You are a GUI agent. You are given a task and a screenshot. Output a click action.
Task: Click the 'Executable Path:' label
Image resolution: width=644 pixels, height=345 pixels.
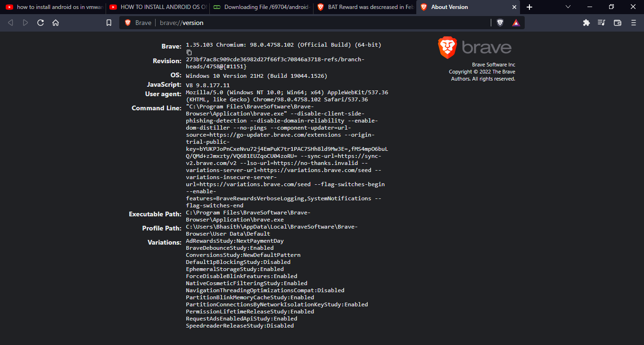click(155, 214)
